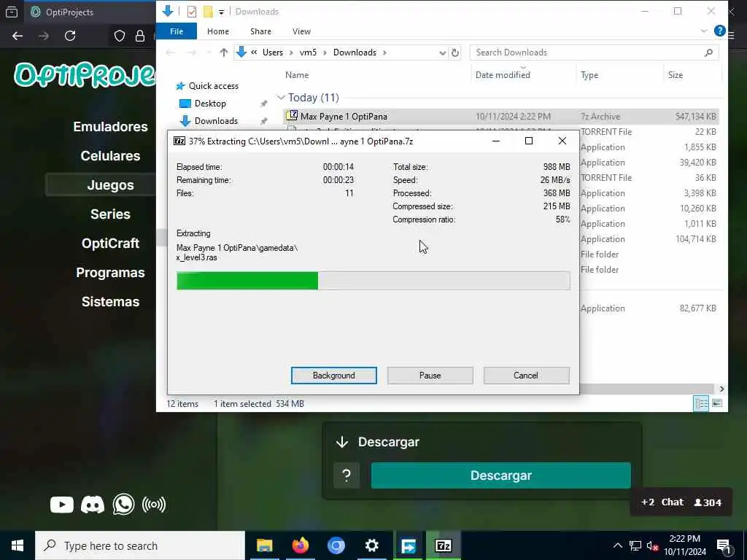Open the Home ribbon tab
Image resolution: width=747 pixels, height=560 pixels.
coord(217,31)
